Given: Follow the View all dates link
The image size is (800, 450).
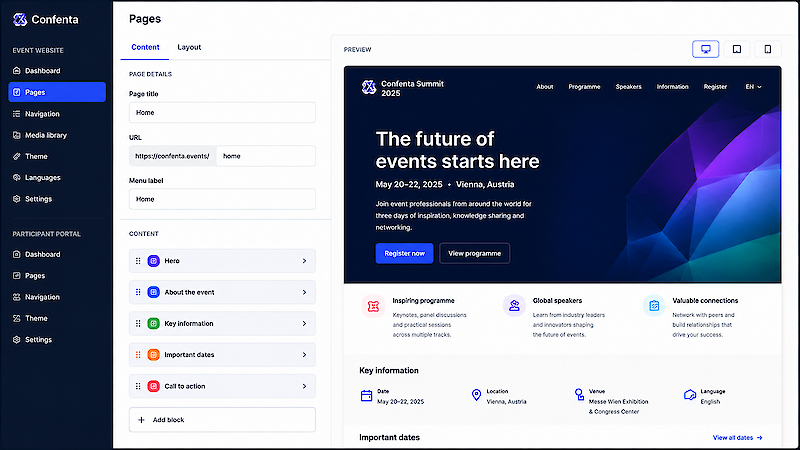Looking at the screenshot, I should pyautogui.click(x=737, y=438).
